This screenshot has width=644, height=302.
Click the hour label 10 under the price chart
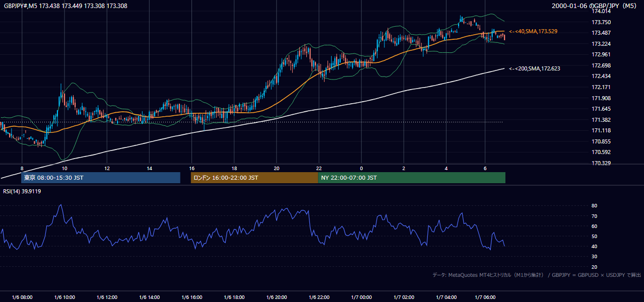[64, 168]
